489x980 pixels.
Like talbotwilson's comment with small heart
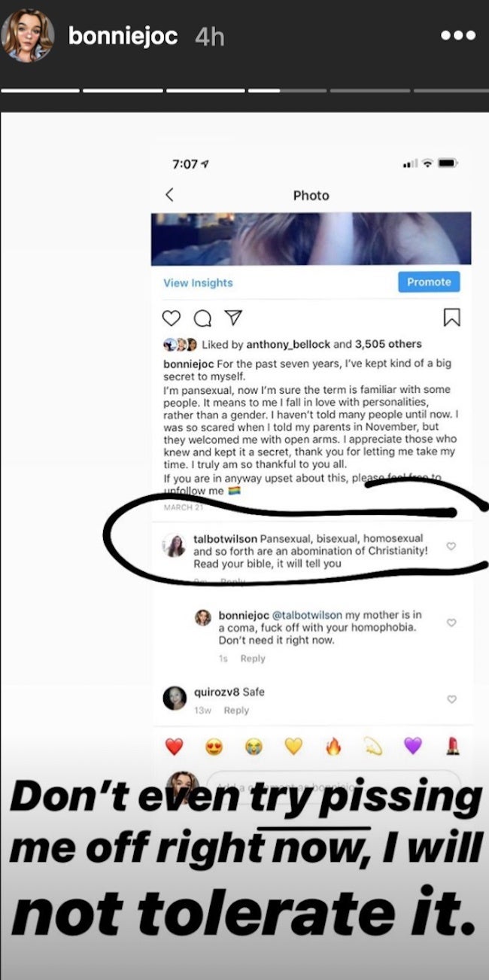[x=451, y=546]
